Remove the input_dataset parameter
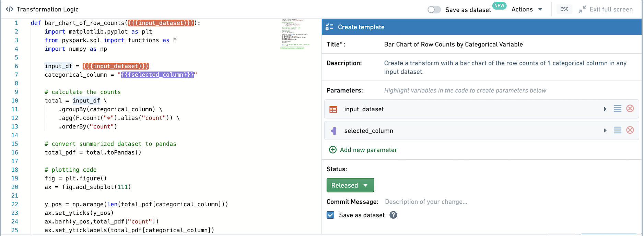Viewport: 644px width, 236px height. [630, 109]
